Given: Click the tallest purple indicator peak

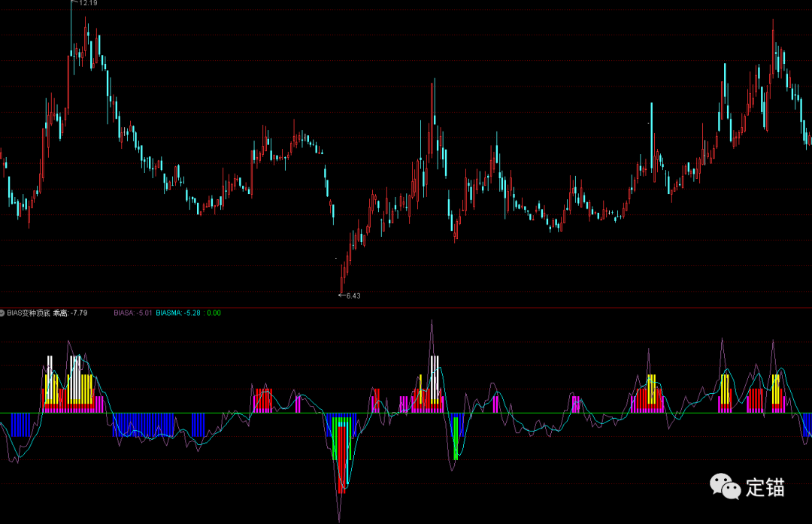Looking at the screenshot, I should (432, 322).
